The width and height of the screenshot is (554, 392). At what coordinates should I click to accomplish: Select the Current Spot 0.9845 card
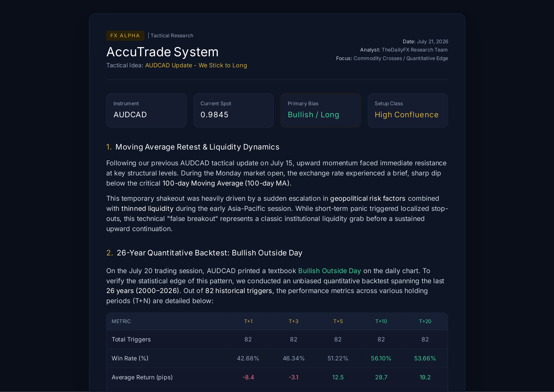[x=234, y=110]
